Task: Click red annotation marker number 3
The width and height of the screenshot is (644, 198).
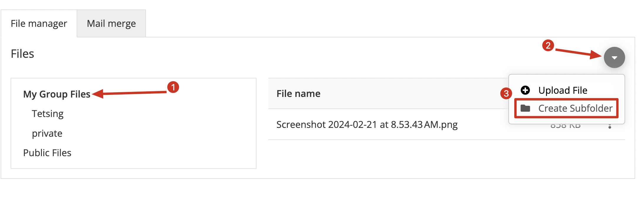Action: [x=506, y=93]
